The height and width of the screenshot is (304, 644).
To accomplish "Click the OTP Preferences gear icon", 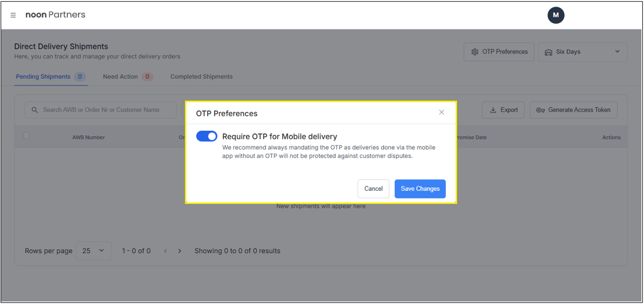I will (x=475, y=52).
